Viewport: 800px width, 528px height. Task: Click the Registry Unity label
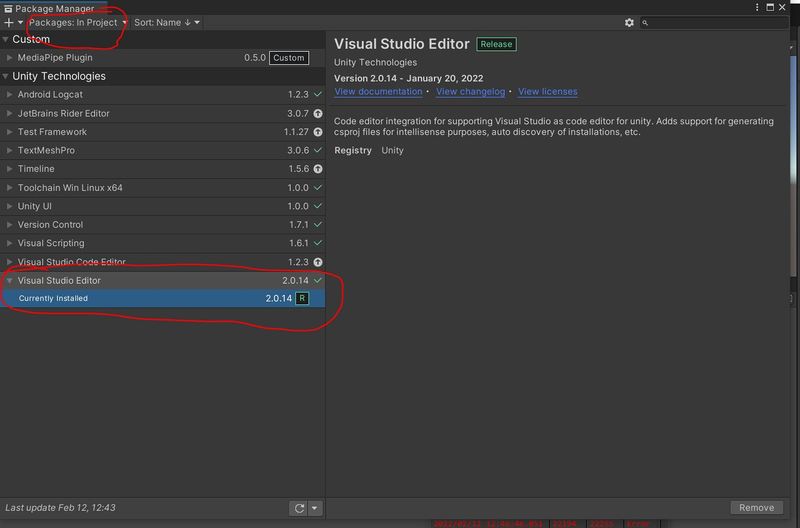[x=369, y=150]
